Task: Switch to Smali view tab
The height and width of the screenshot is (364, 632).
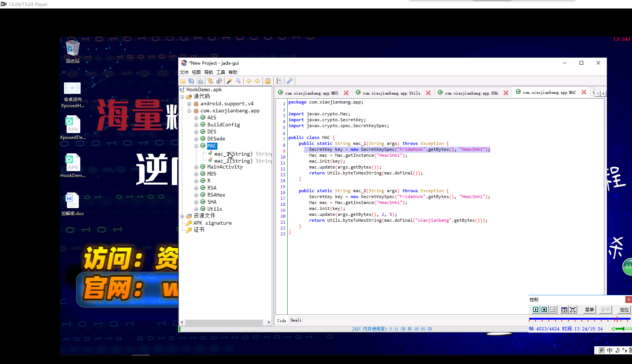Action: (x=296, y=320)
